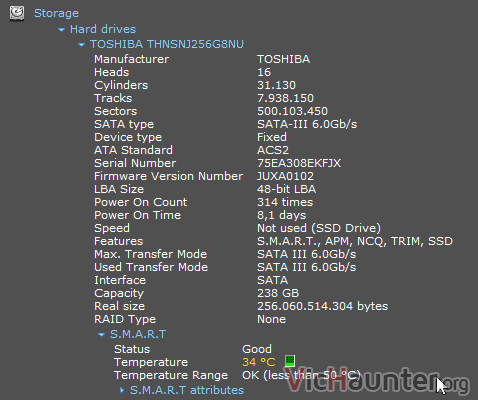Collapse the Hard drives section arrow

[x=61, y=30]
